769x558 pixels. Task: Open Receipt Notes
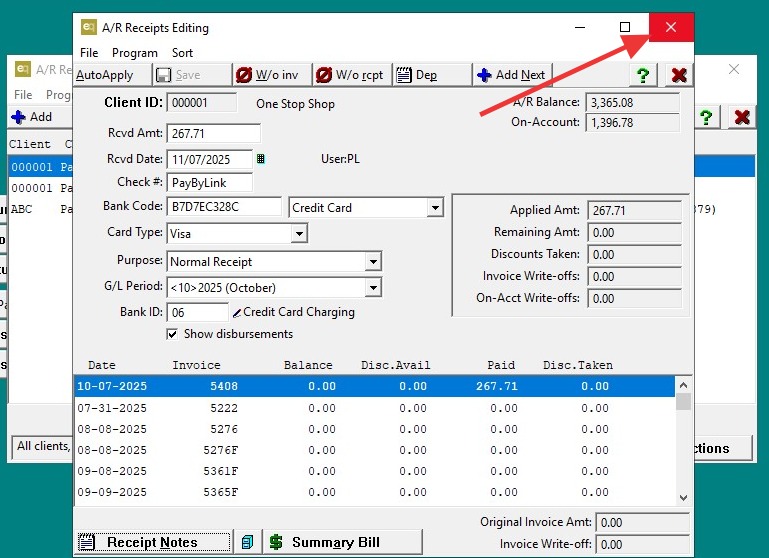[x=153, y=542]
